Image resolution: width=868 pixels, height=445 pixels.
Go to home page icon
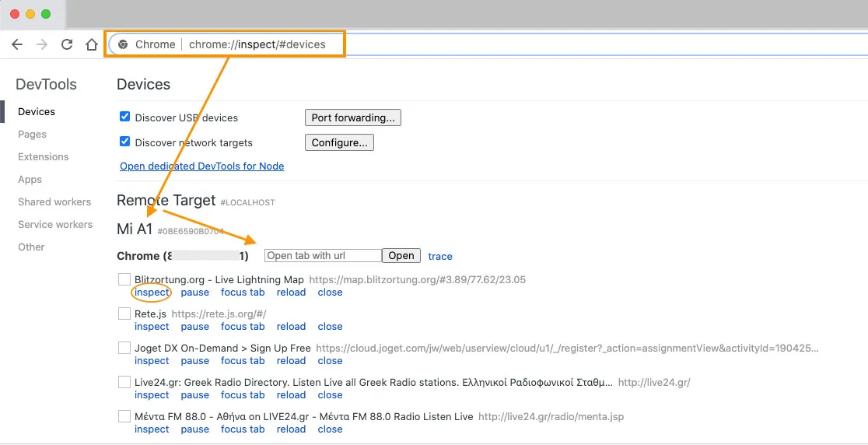pos(92,44)
